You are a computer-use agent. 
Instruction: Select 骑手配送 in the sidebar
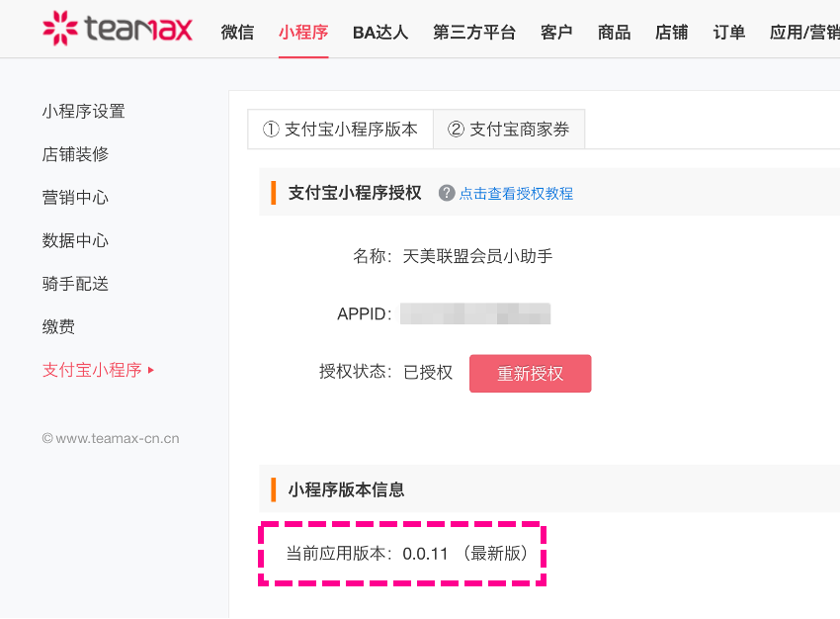coord(75,284)
